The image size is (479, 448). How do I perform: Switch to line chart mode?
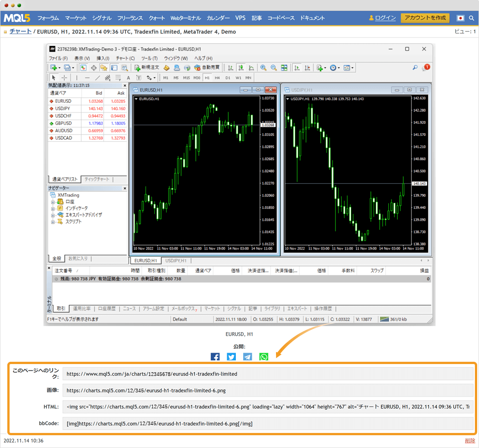[x=251, y=68]
